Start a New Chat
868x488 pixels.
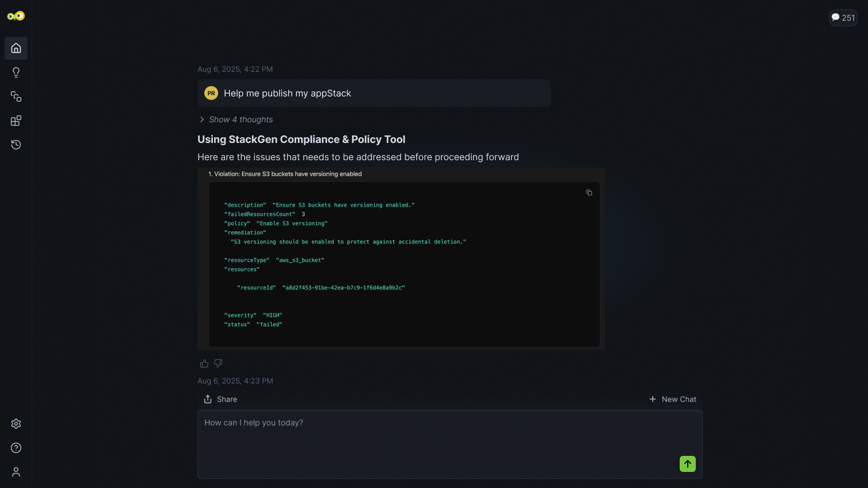[x=673, y=399]
